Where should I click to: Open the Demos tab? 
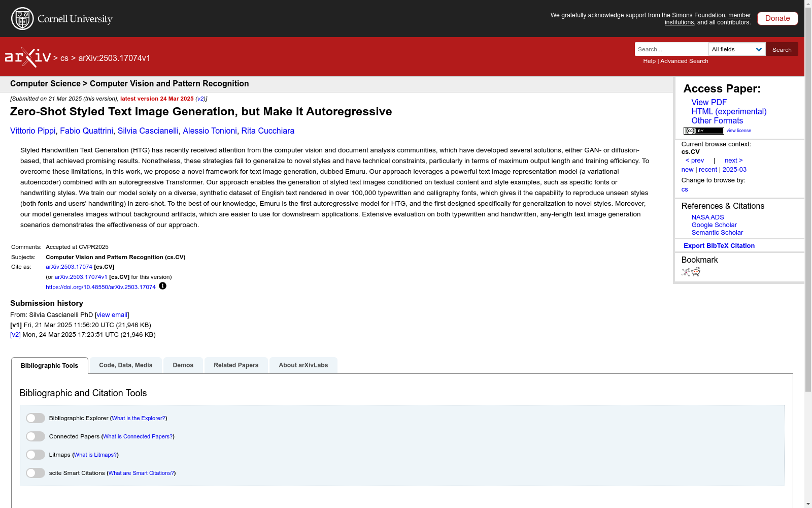click(x=183, y=365)
